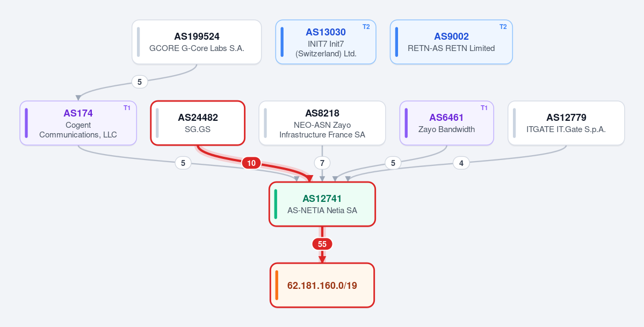The height and width of the screenshot is (327, 644).
Task: Click the AS13030 INIT7 node
Action: pos(325,42)
